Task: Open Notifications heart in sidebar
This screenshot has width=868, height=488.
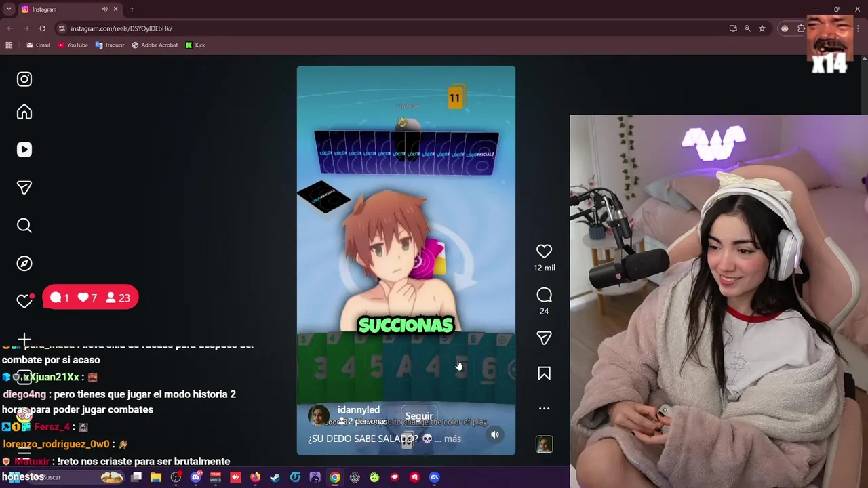Action: click(x=24, y=301)
